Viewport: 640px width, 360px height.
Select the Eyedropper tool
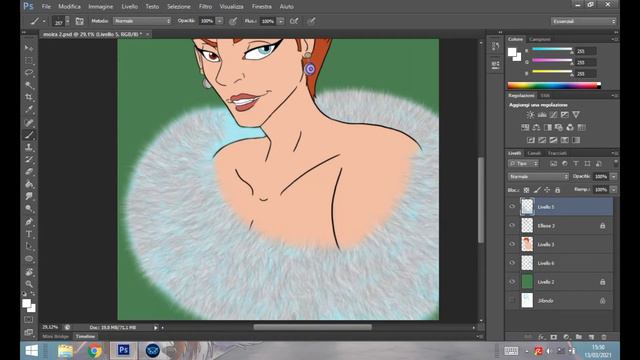pyautogui.click(x=29, y=110)
